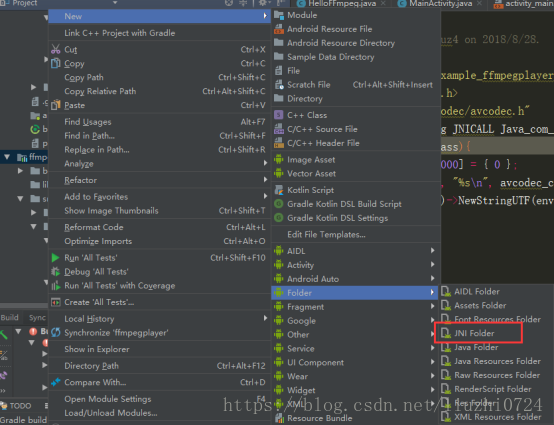The image size is (554, 425).
Task: Select RenderScript Folder option
Action: pyautogui.click(x=497, y=389)
